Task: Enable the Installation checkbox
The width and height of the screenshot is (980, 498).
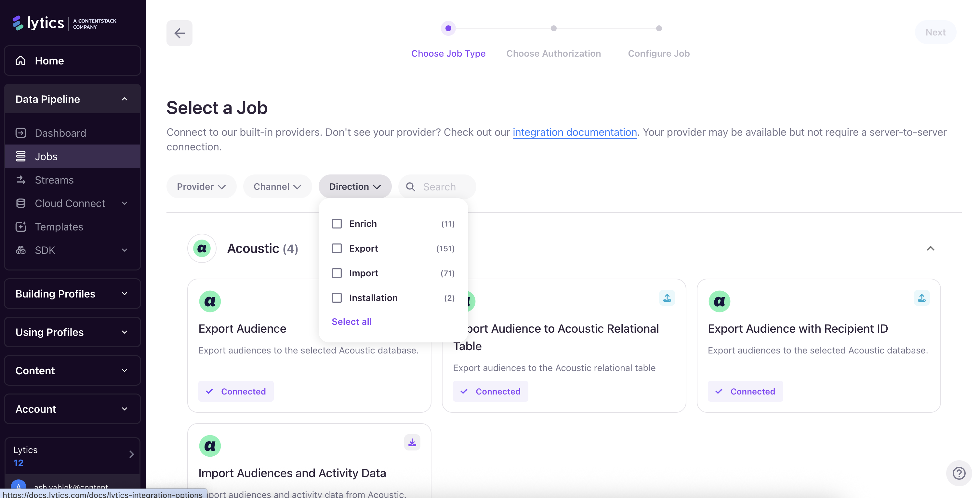Action: click(x=337, y=298)
